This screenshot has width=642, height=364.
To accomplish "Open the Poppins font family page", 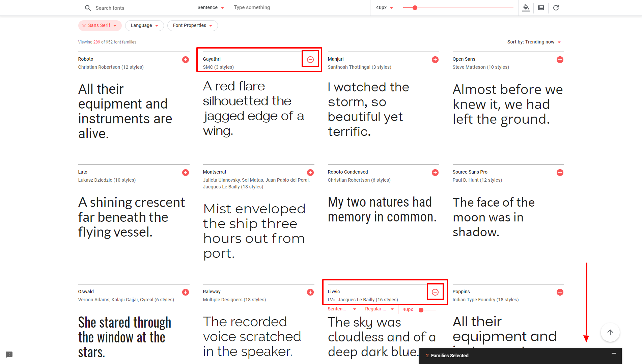I will [x=461, y=292].
